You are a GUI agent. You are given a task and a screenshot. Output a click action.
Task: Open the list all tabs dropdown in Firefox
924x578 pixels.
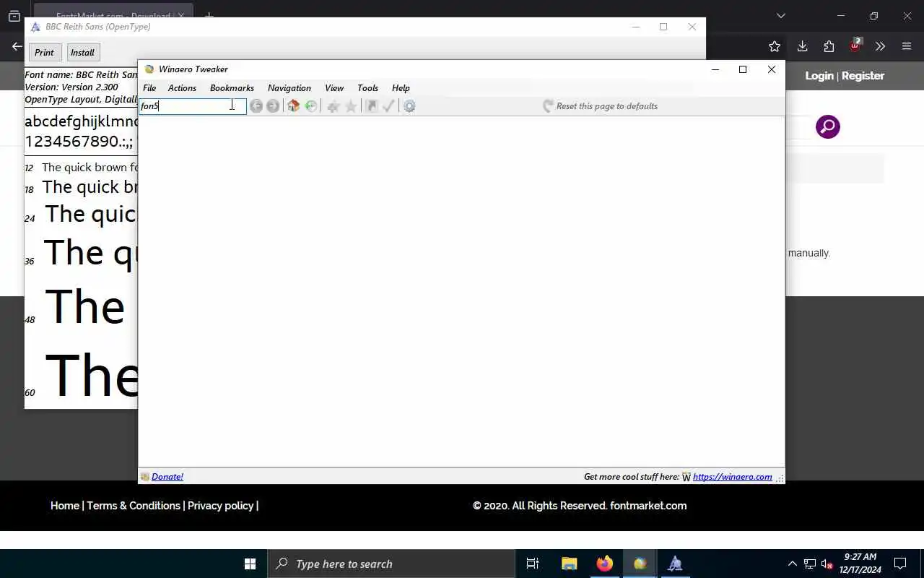[780, 16]
